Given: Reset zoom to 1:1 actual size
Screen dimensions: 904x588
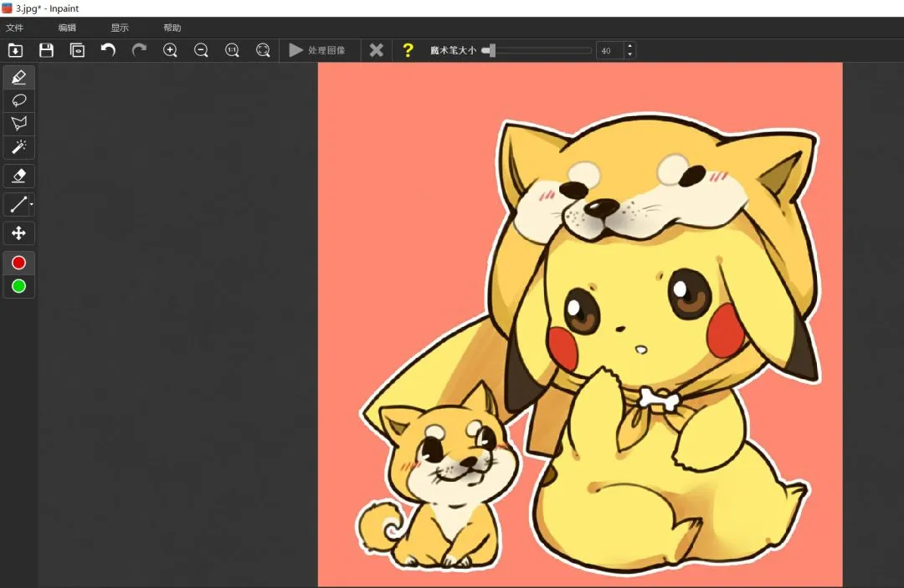Looking at the screenshot, I should point(232,50).
